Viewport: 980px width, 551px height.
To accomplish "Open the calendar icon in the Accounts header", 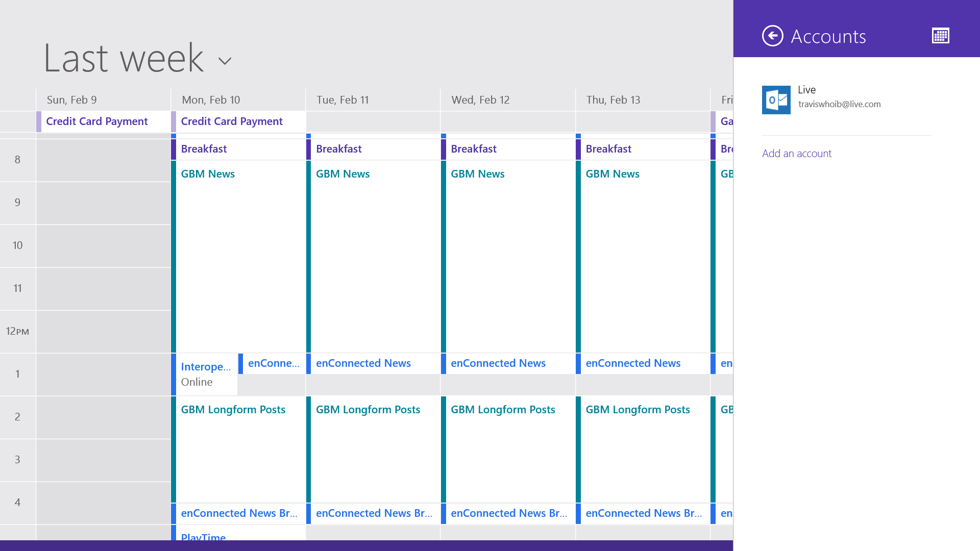I will coord(941,35).
